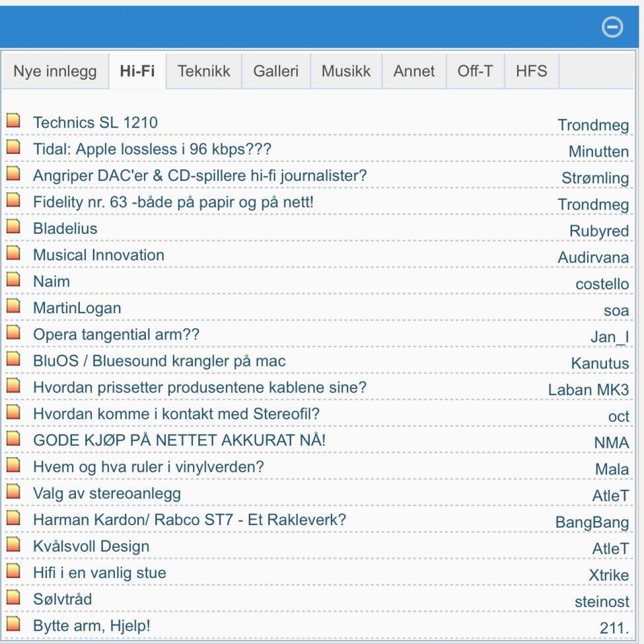
Task: Click the folder icon beside Hvem og hva ruler
Action: [x=13, y=464]
